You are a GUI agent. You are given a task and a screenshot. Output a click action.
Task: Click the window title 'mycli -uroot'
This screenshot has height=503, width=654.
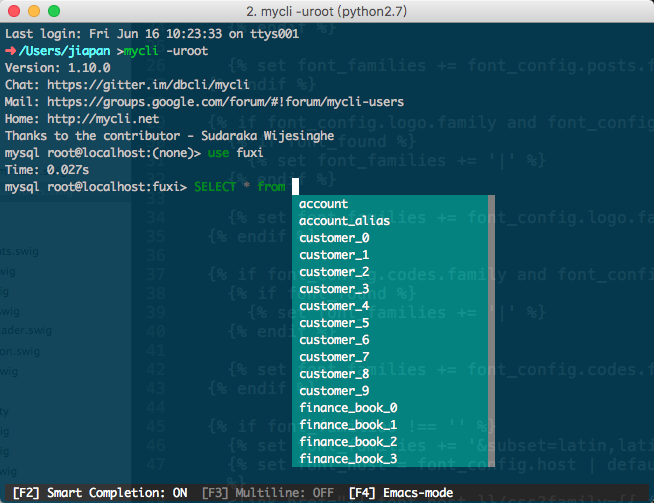327,11
